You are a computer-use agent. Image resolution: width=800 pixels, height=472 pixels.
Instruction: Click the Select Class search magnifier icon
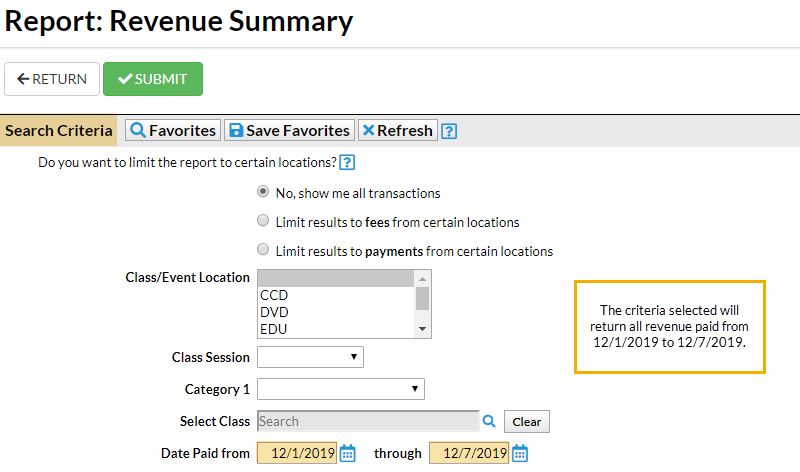click(x=490, y=422)
